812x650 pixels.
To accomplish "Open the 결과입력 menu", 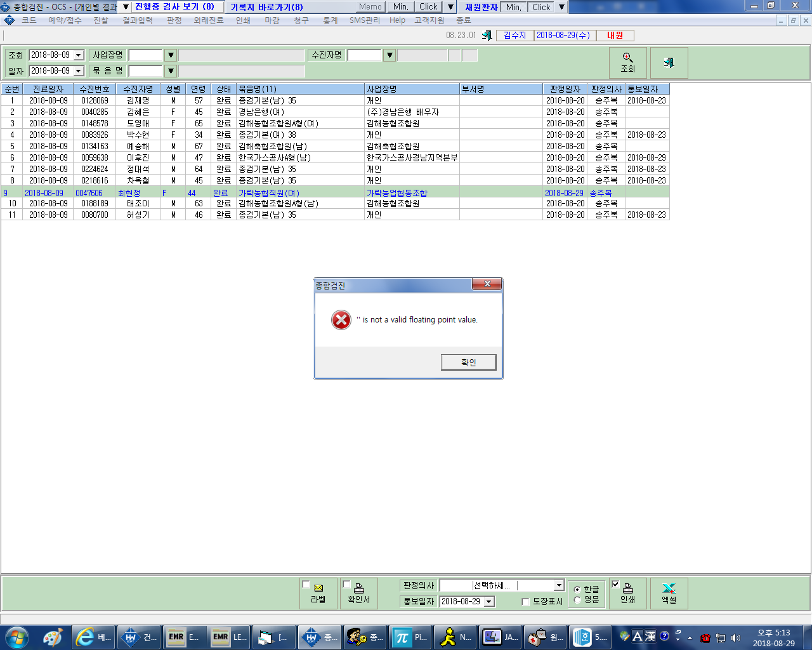I will (138, 20).
